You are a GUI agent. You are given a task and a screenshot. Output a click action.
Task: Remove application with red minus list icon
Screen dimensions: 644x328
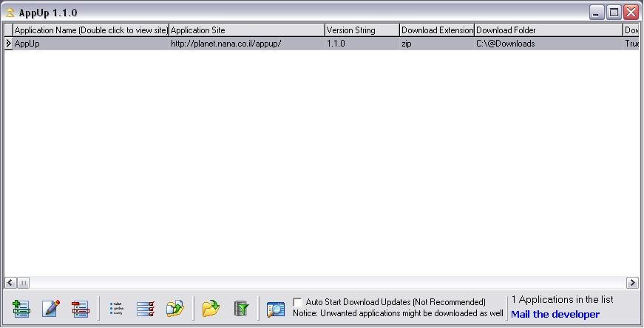80,309
